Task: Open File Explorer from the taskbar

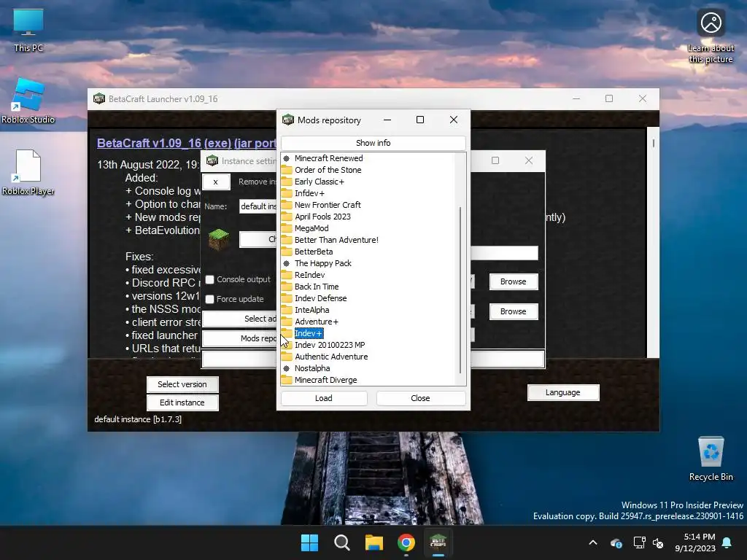Action: (374, 542)
